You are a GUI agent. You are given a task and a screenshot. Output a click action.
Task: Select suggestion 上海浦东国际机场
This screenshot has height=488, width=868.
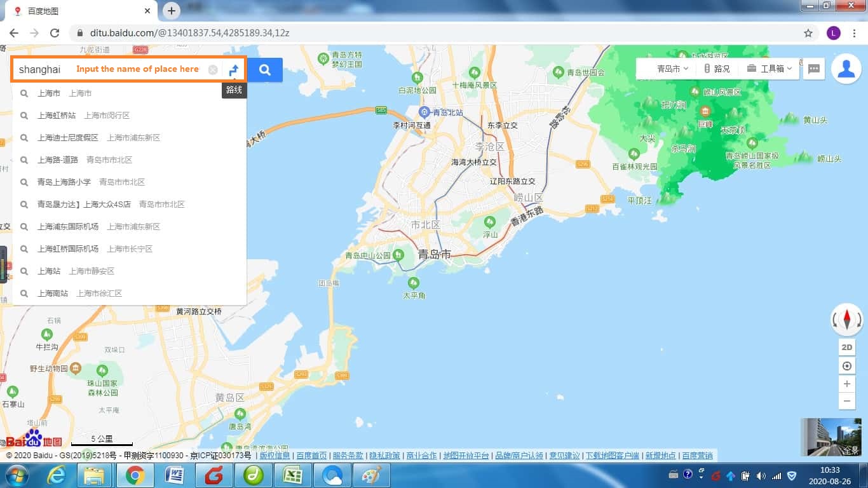coord(130,227)
